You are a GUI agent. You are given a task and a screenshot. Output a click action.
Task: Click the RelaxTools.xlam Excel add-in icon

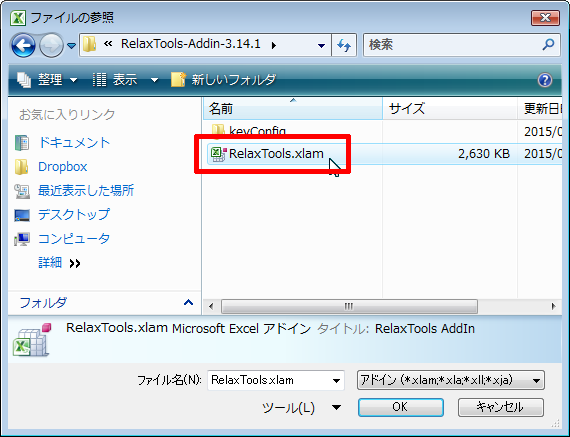click(218, 154)
